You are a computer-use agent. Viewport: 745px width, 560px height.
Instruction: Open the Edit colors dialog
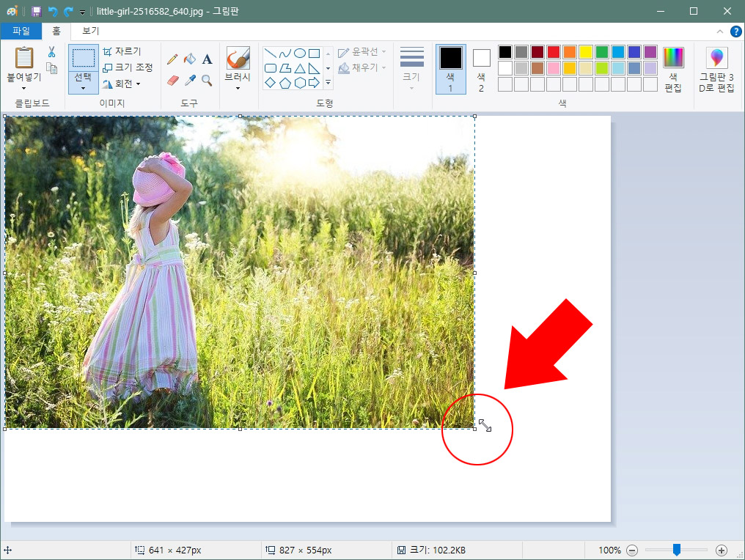pyautogui.click(x=673, y=70)
